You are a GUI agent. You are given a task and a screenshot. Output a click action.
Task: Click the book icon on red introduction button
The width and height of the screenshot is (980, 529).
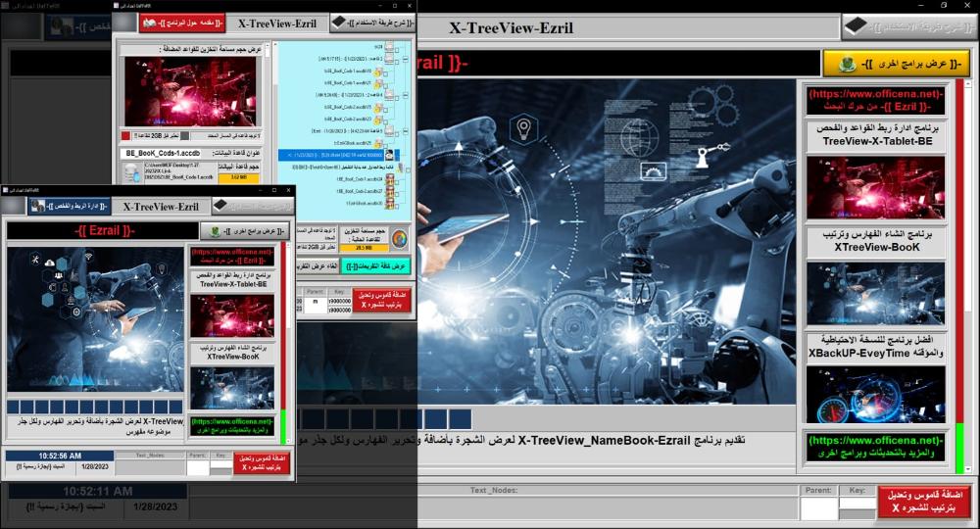click(x=149, y=23)
